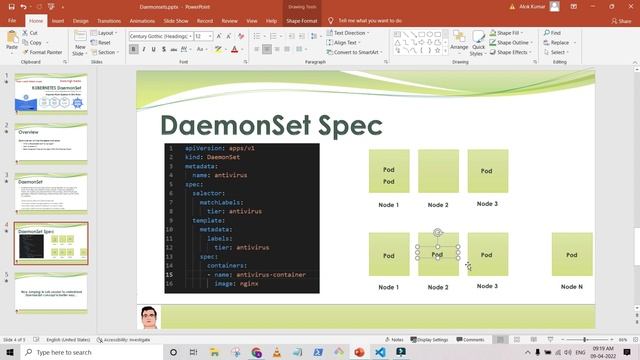Increase list indent level icon

(302, 36)
